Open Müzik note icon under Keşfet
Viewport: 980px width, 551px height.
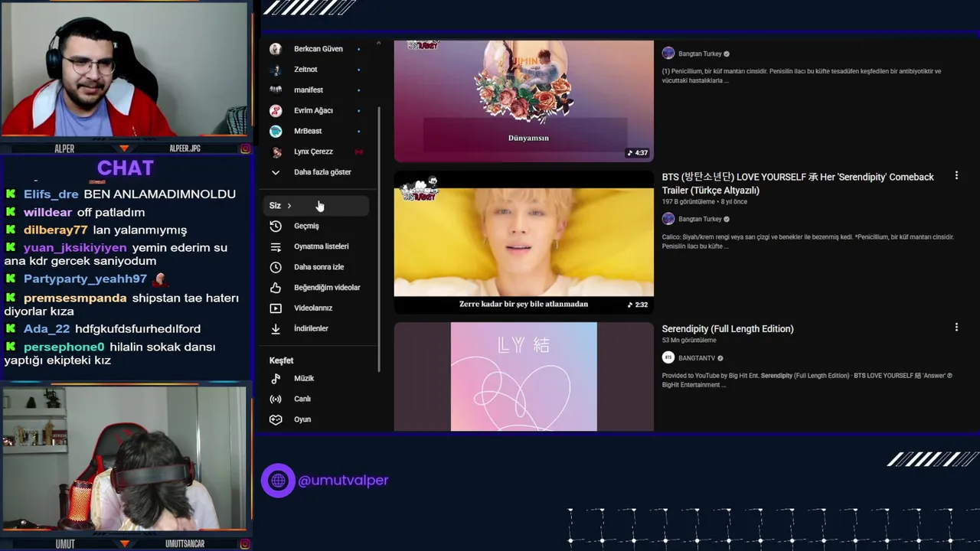(x=276, y=378)
